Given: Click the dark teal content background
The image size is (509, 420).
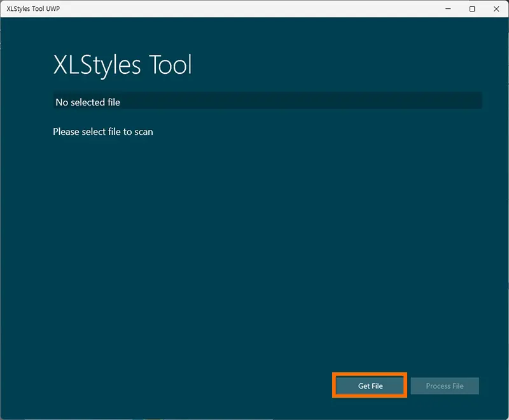Looking at the screenshot, I should (254, 255).
